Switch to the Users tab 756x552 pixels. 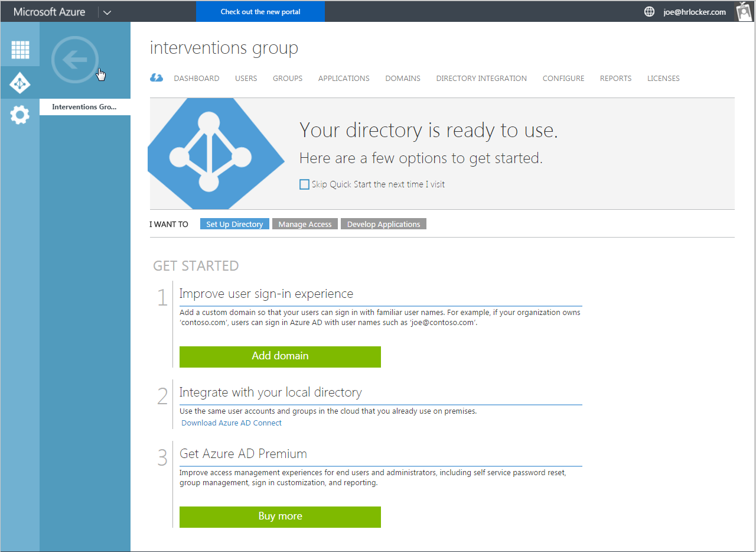coord(246,78)
